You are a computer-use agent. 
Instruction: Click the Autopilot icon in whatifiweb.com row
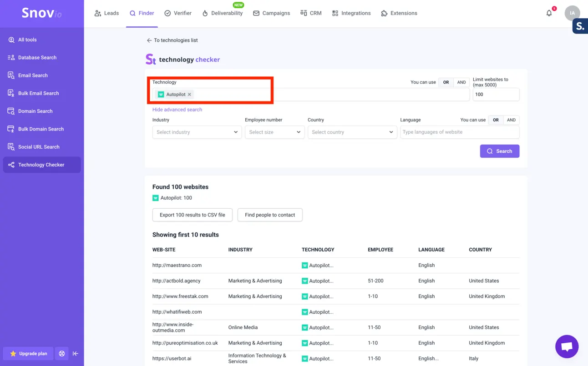305,312
